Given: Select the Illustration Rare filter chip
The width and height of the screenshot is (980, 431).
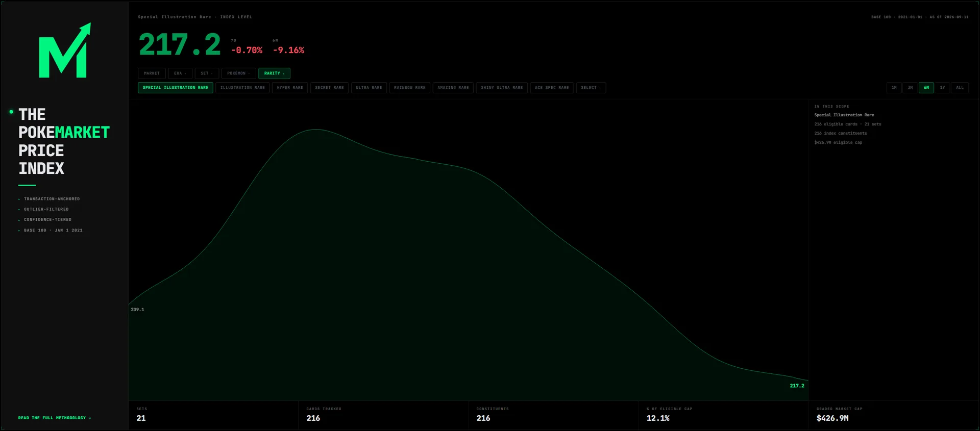Looking at the screenshot, I should pyautogui.click(x=242, y=88).
